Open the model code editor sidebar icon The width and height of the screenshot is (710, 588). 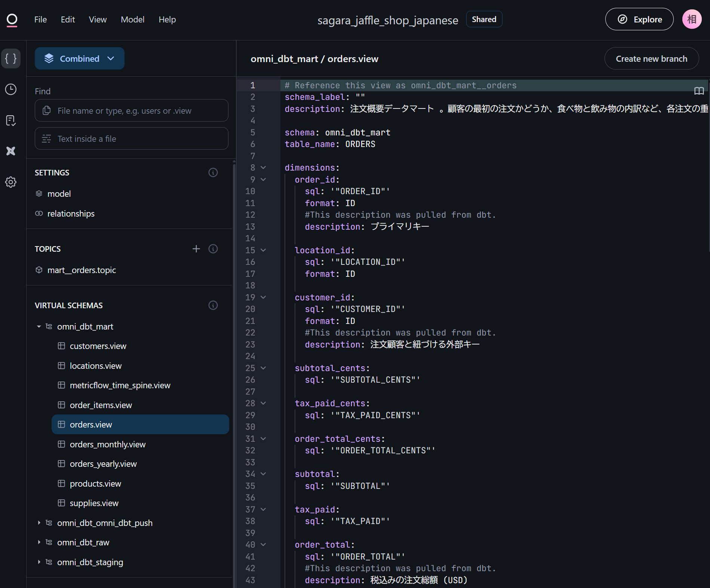click(11, 58)
